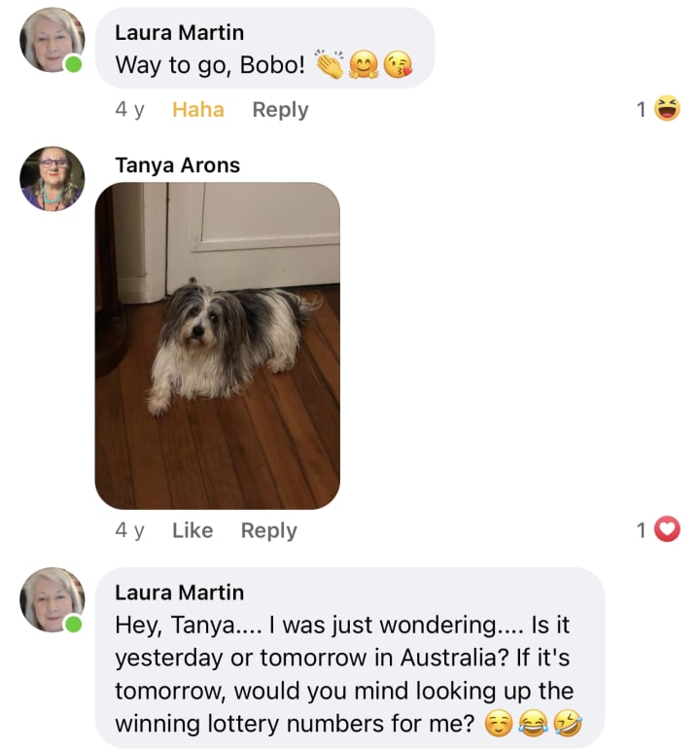The image size is (700, 752).
Task: Reply to Tanya Arons' photo comment
Action: click(x=269, y=531)
